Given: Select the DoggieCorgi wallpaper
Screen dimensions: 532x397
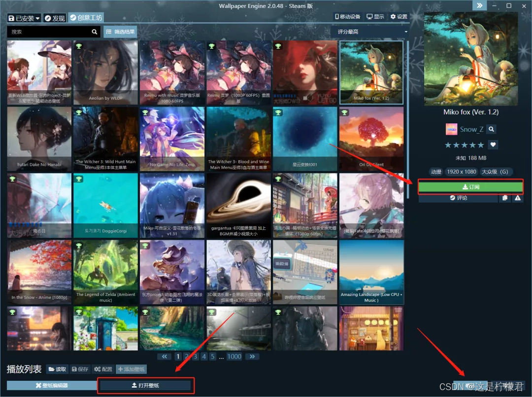Looking at the screenshot, I should pos(105,205).
